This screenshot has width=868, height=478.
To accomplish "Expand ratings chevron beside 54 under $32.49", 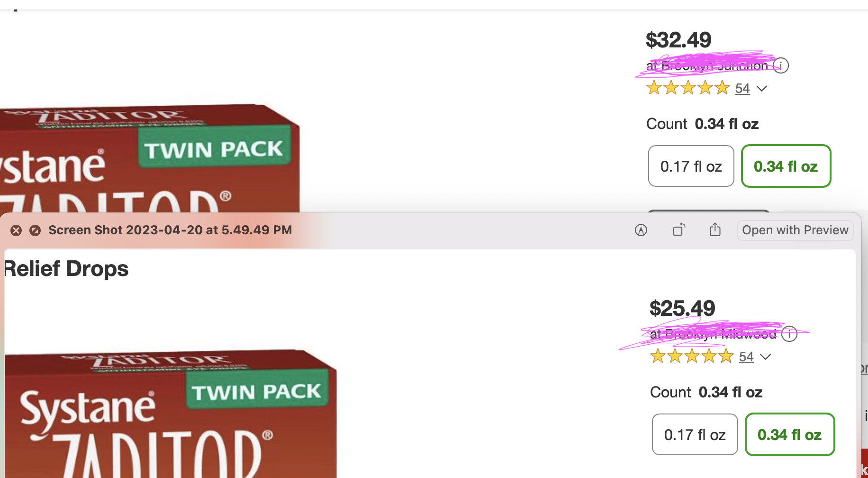I will click(762, 89).
